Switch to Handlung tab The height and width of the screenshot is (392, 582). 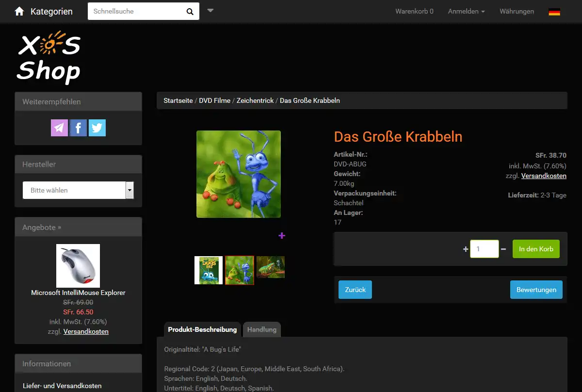click(262, 329)
